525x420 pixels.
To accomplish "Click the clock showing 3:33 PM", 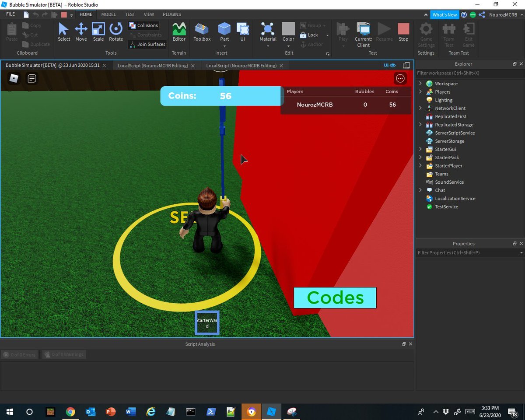I will pyautogui.click(x=491, y=409).
